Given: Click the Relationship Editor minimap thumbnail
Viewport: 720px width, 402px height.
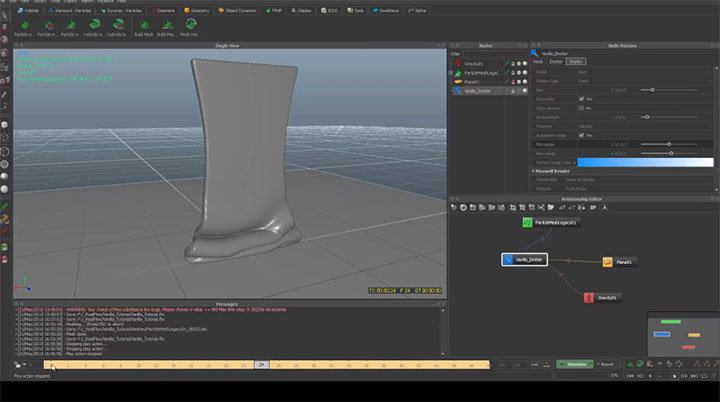Looking at the screenshot, I should click(683, 334).
